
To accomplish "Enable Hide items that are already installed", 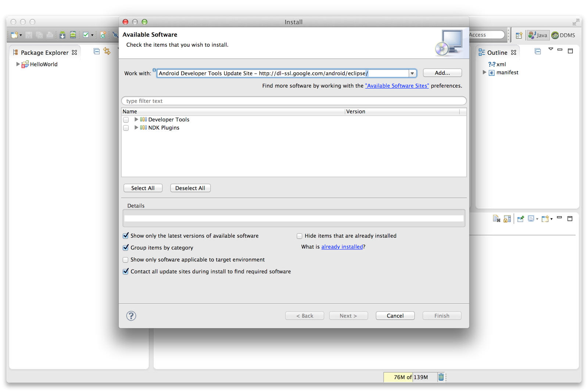I will (x=300, y=236).
